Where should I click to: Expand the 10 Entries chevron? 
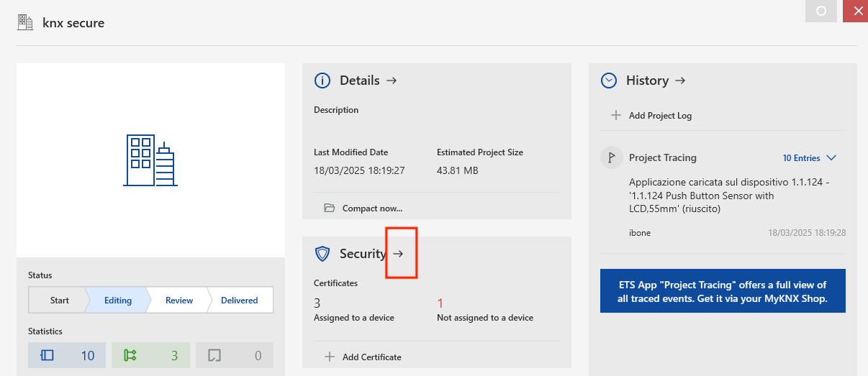831,157
